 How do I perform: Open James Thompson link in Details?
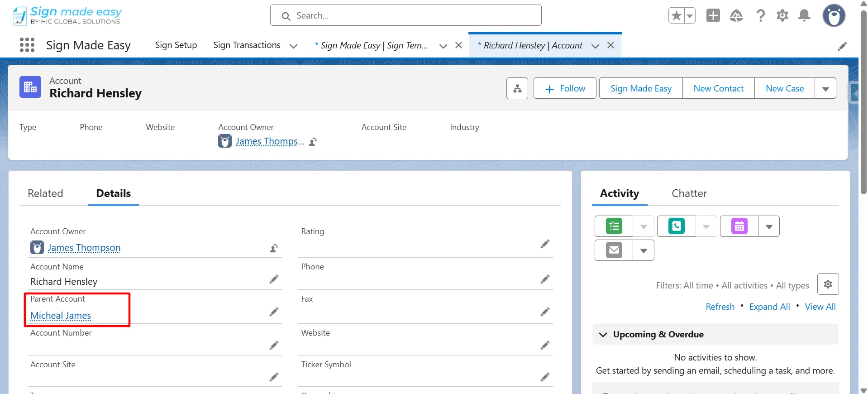point(84,248)
